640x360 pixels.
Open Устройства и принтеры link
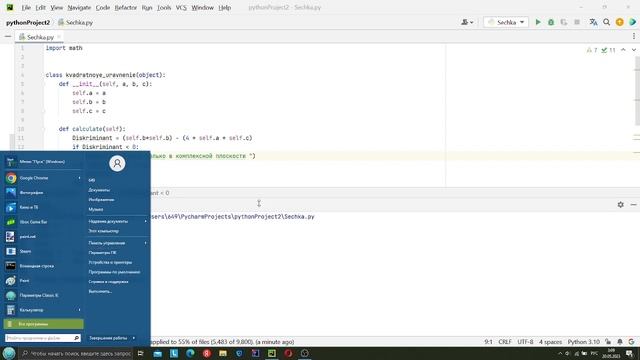point(110,262)
